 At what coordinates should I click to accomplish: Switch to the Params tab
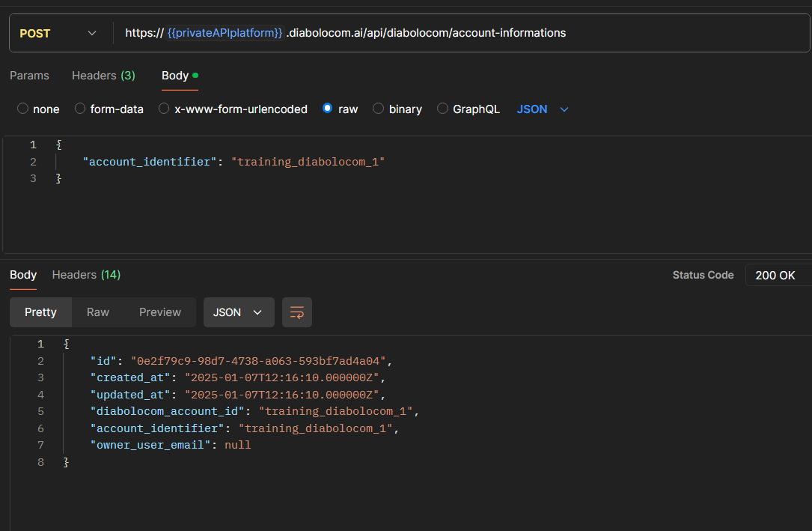tap(29, 76)
